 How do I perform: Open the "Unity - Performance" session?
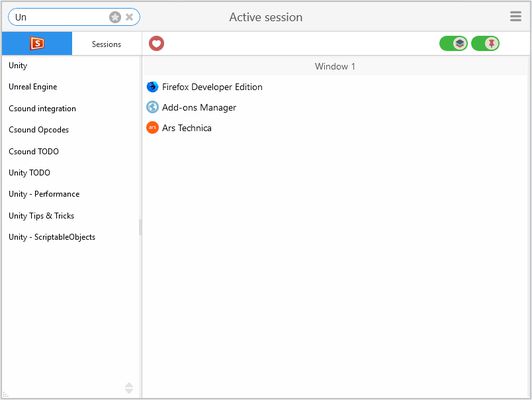[x=71, y=194]
